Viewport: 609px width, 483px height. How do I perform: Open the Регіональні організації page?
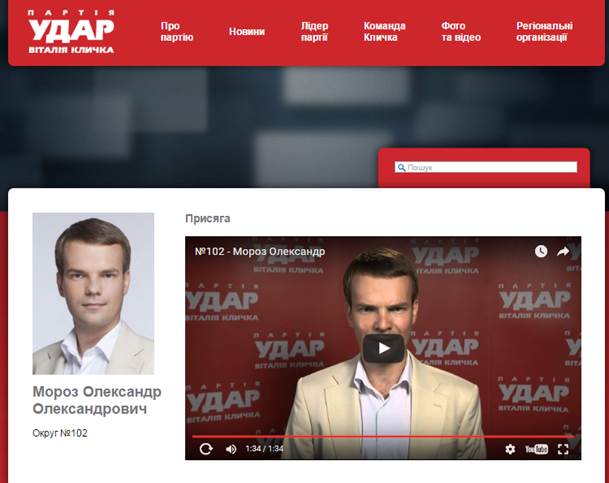click(x=544, y=32)
